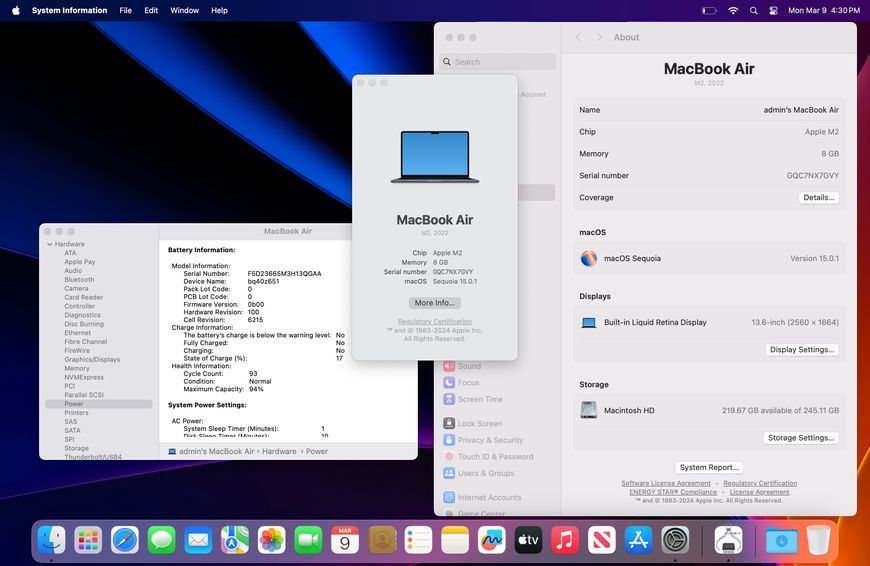Image resolution: width=870 pixels, height=566 pixels.
Task: Select Bluetooth in hardware list
Action: [x=79, y=280]
